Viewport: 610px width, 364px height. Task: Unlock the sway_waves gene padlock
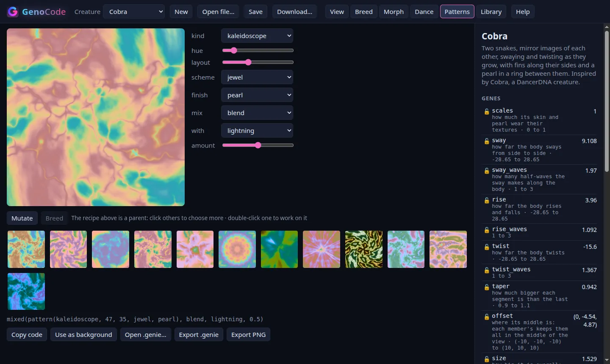pyautogui.click(x=487, y=171)
